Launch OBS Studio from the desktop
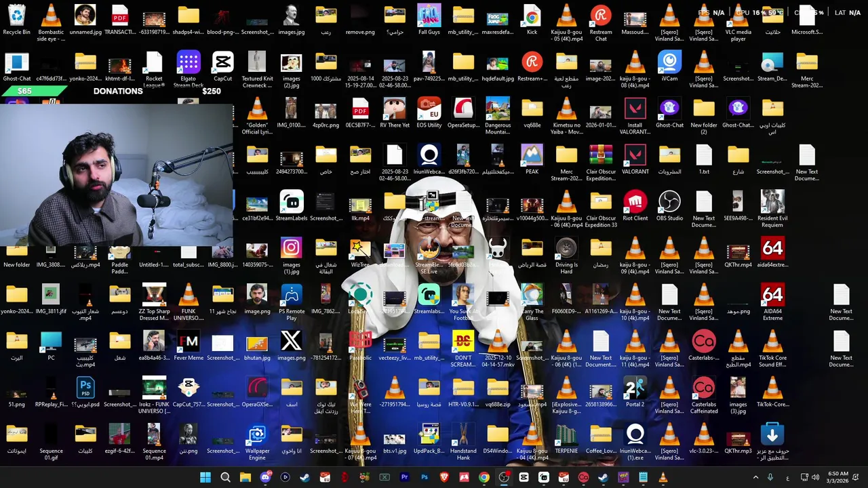Screen dimensions: 868x488 click(x=669, y=207)
